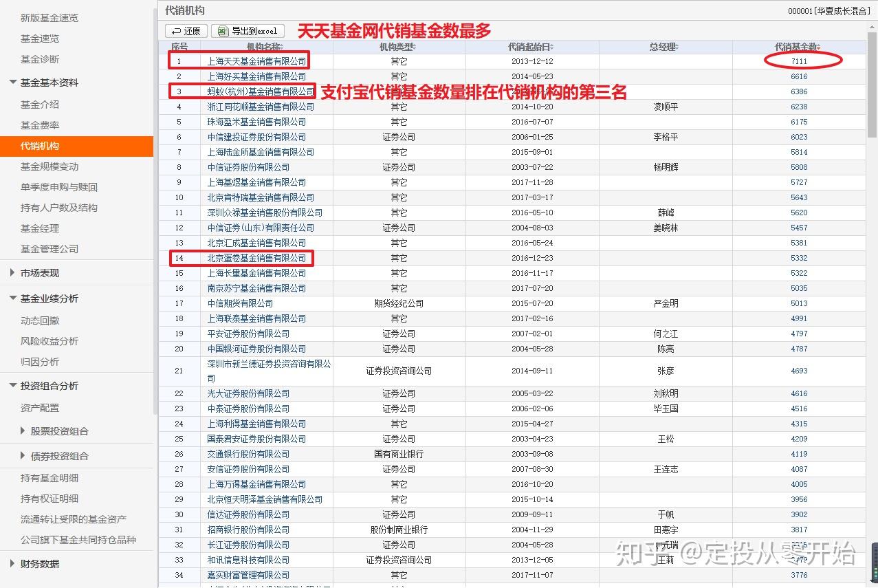Open the 基金费率 page
Screen dimensions: 878x588
[x=40, y=125]
